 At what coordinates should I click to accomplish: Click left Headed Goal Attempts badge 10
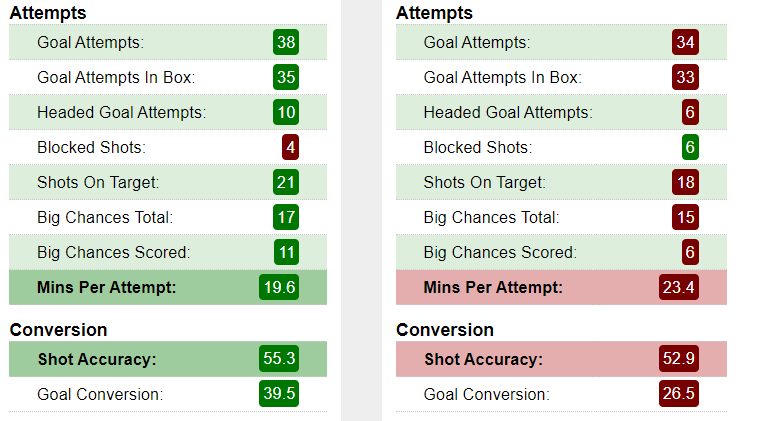(x=286, y=112)
